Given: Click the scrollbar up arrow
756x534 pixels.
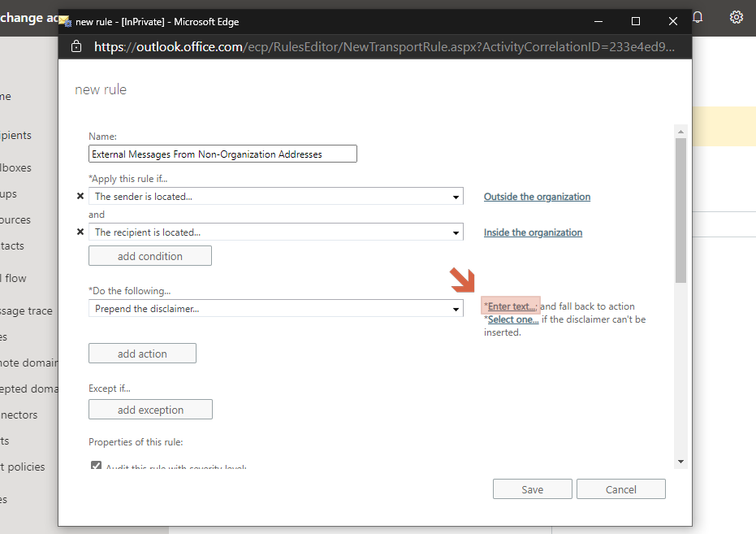Looking at the screenshot, I should [680, 131].
